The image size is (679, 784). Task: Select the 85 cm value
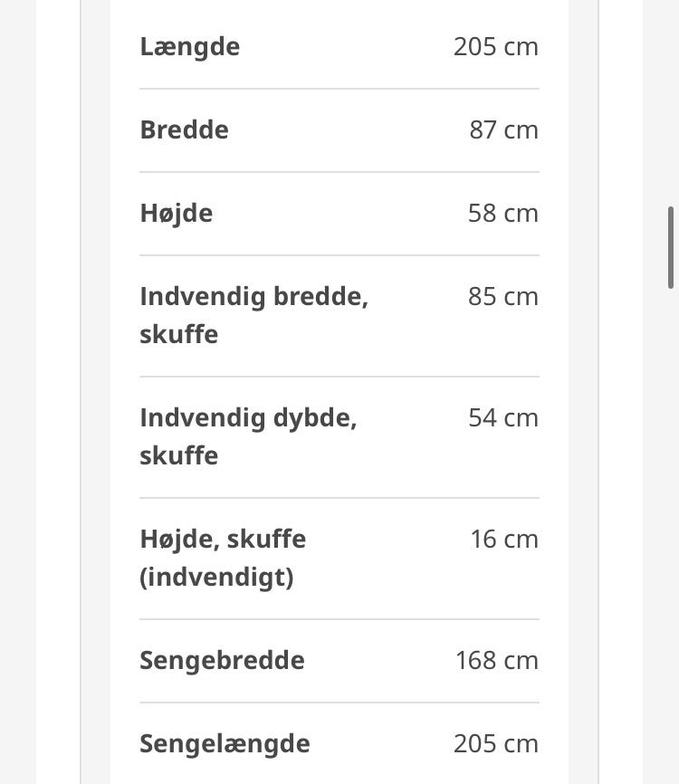(503, 297)
